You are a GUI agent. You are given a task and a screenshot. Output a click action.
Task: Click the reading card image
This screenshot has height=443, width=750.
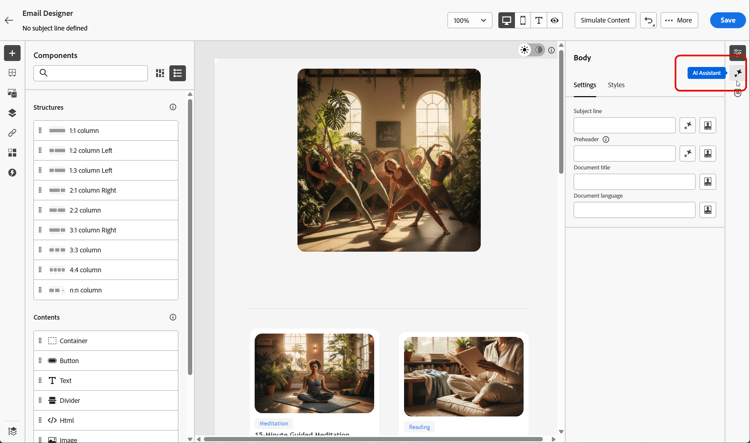(x=463, y=377)
